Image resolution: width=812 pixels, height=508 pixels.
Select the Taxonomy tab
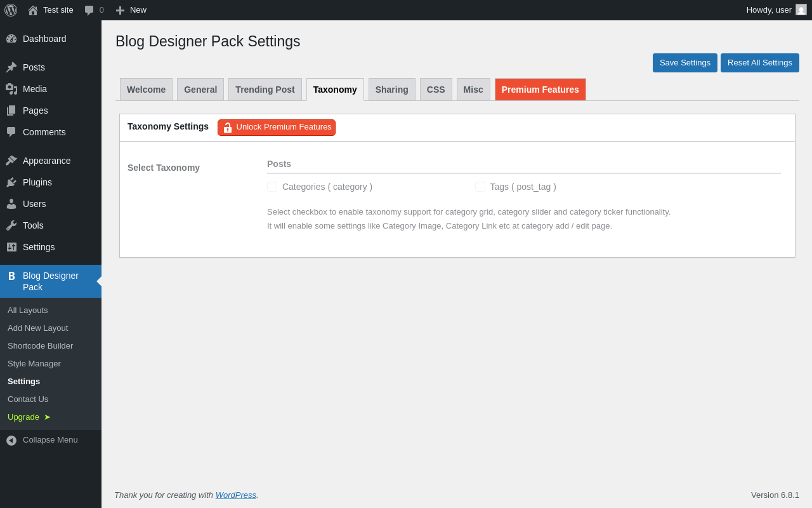pos(335,90)
